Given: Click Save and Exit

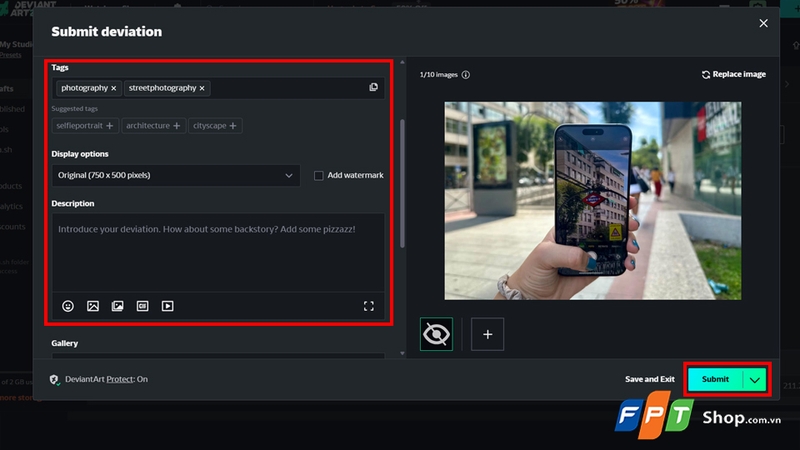Looking at the screenshot, I should pos(649,379).
